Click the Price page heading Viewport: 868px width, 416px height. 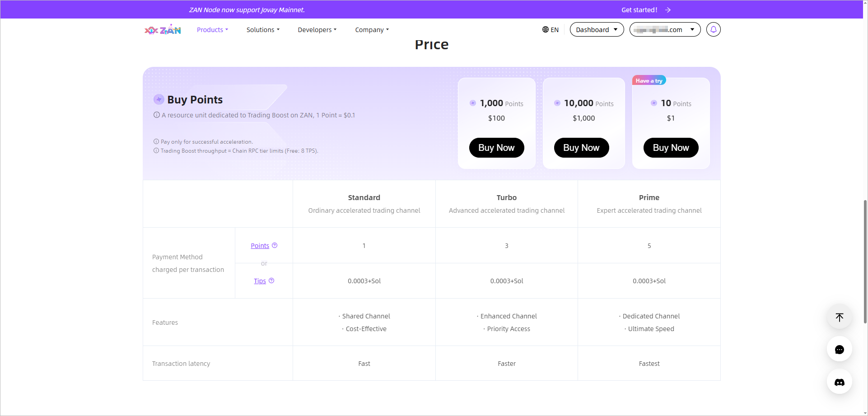tap(431, 45)
